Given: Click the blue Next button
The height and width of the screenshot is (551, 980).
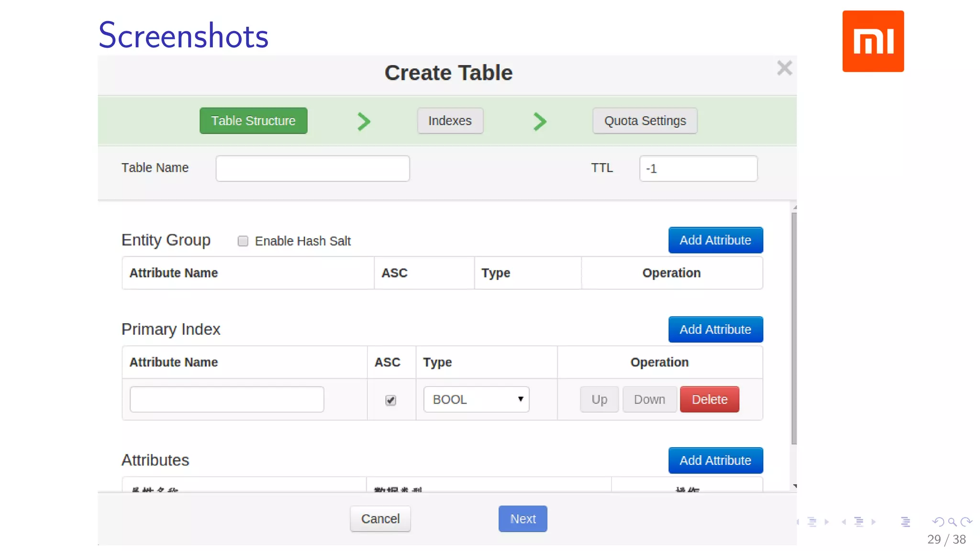Looking at the screenshot, I should [523, 518].
